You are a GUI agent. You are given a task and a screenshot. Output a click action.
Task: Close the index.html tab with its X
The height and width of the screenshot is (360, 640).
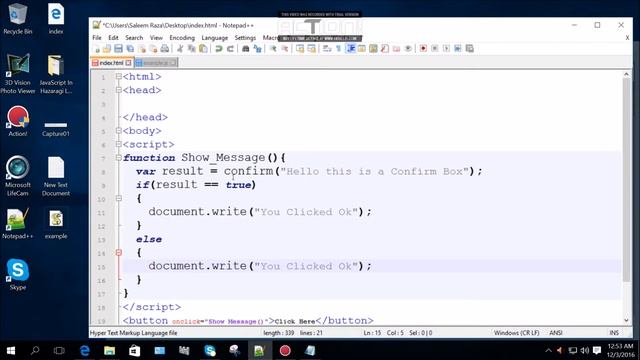129,63
